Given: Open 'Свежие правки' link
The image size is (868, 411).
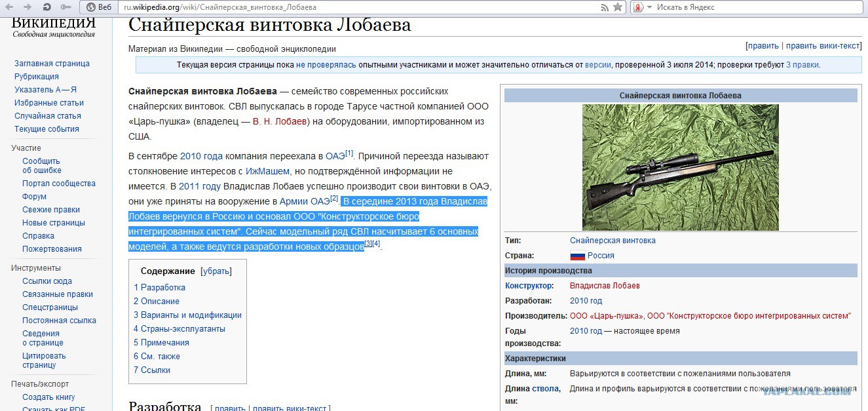Looking at the screenshot, I should point(51,210).
